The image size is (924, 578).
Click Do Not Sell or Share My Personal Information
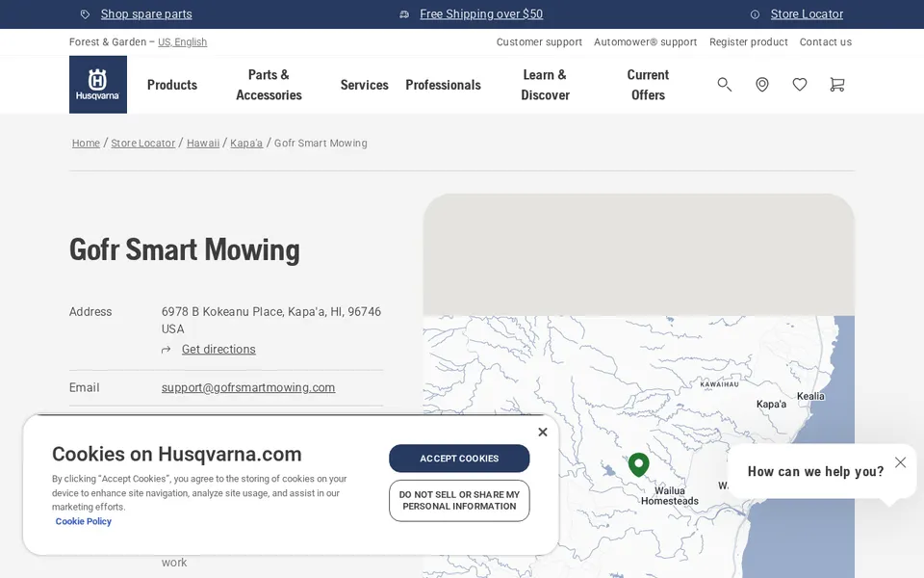pos(459,501)
